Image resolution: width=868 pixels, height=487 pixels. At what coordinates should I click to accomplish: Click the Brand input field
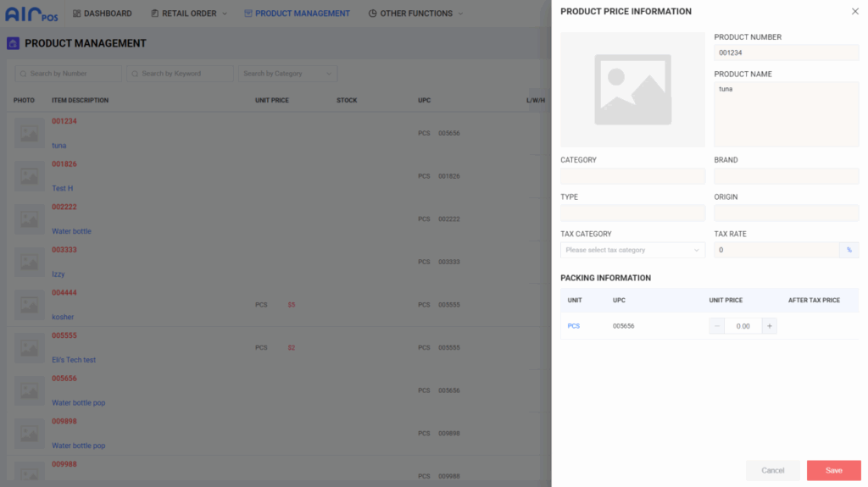(786, 176)
